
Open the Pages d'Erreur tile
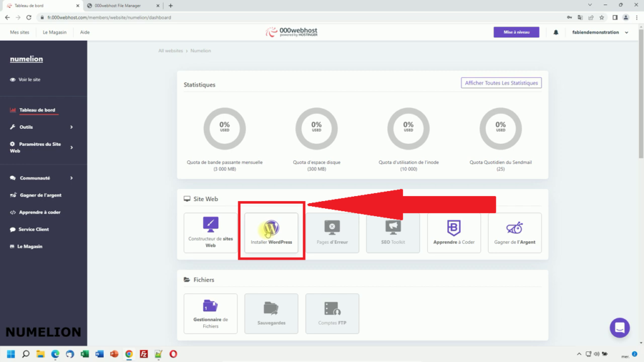point(332,233)
